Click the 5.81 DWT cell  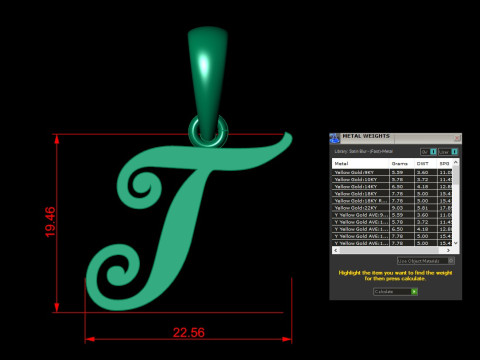click(426, 208)
